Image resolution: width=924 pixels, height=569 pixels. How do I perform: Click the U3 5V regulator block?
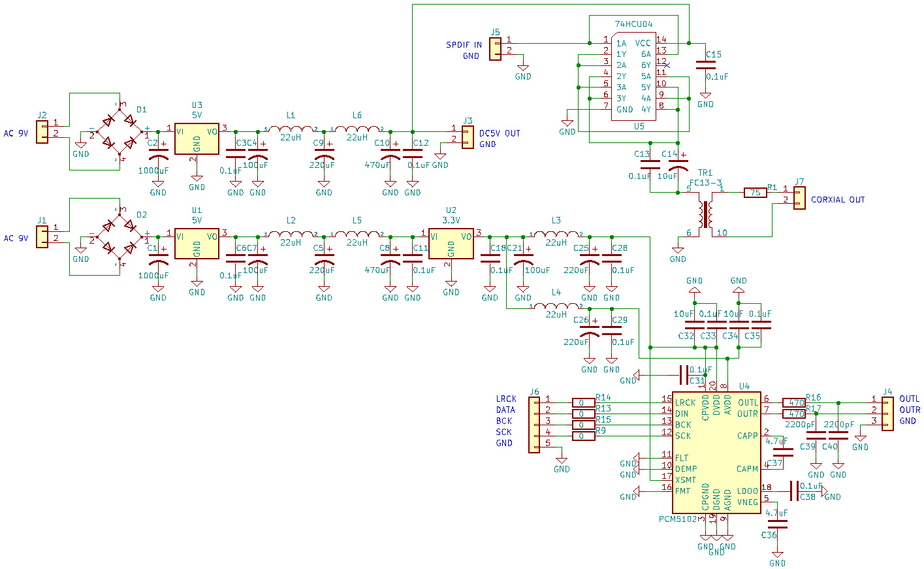[x=197, y=138]
